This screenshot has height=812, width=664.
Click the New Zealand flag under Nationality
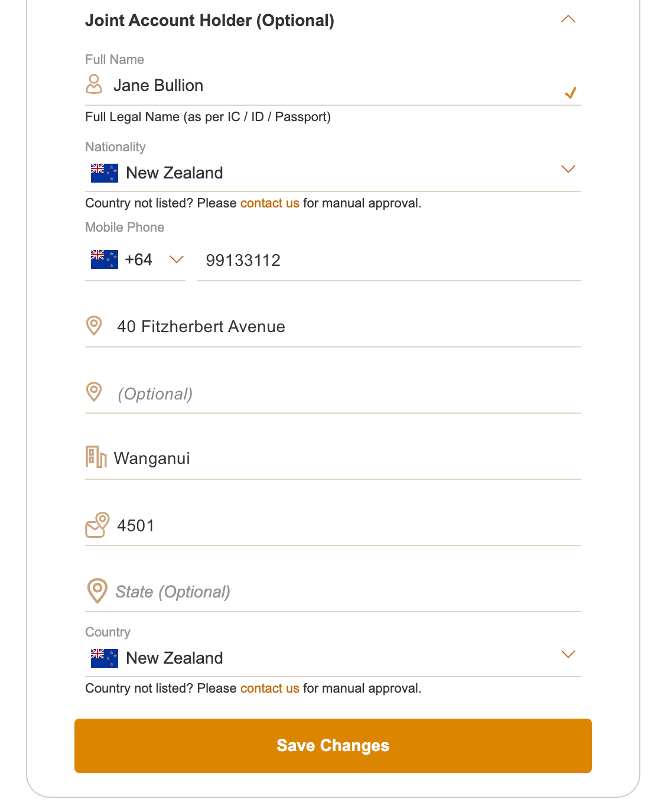coord(105,173)
